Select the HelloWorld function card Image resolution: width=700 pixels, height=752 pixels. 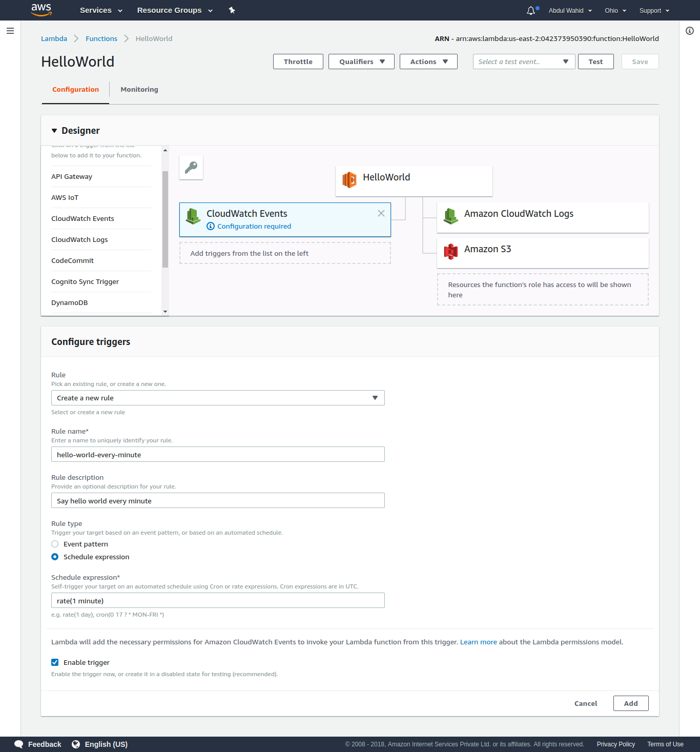click(x=414, y=181)
